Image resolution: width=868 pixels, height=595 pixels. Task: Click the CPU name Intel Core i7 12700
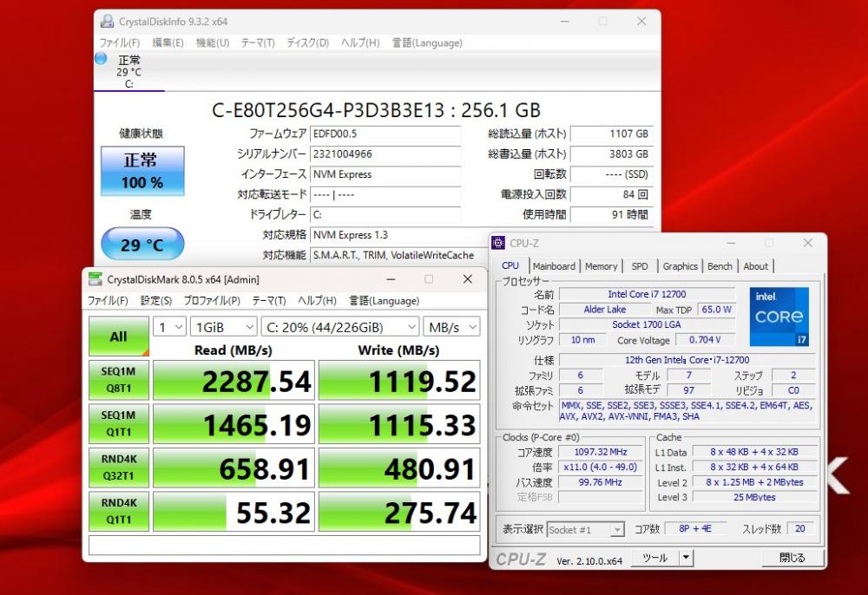tap(647, 294)
